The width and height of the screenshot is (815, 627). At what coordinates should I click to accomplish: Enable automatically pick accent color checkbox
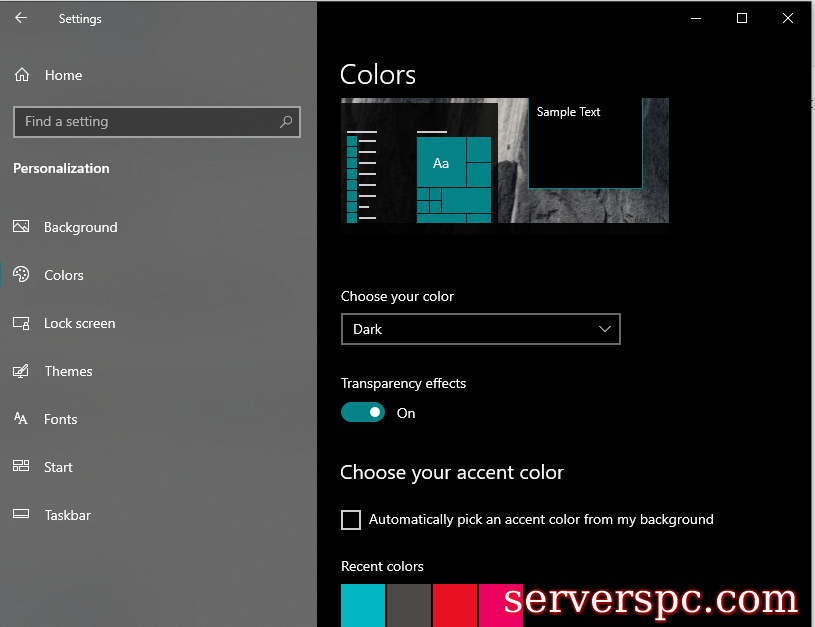coord(351,520)
